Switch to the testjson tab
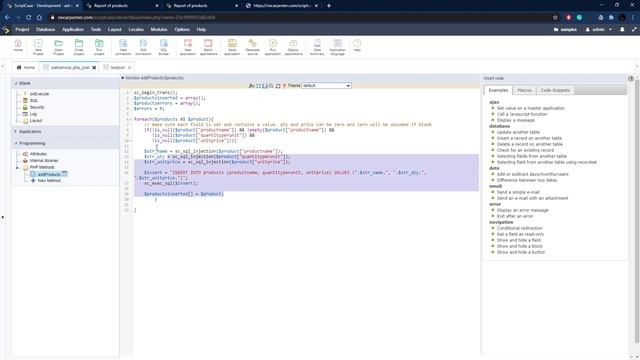Image resolution: width=640 pixels, height=360 pixels. 117,67
